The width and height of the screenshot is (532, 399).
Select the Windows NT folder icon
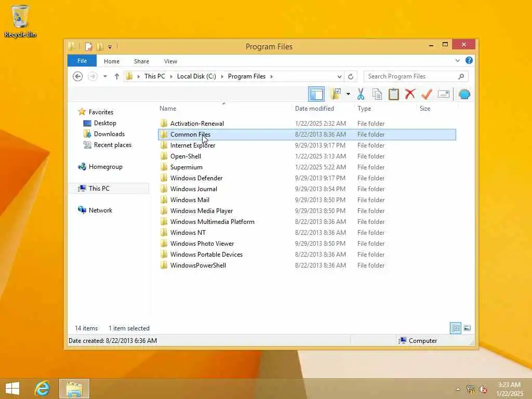[164, 232]
